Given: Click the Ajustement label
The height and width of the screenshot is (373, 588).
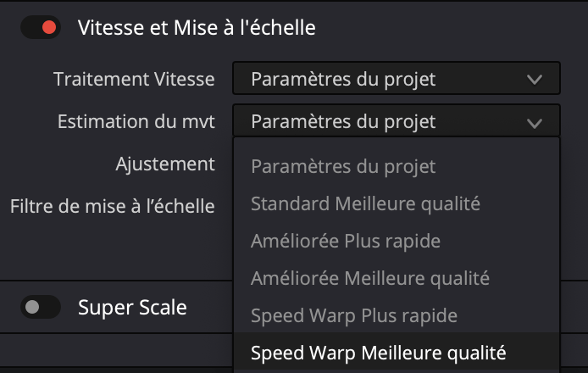Looking at the screenshot, I should 165,164.
